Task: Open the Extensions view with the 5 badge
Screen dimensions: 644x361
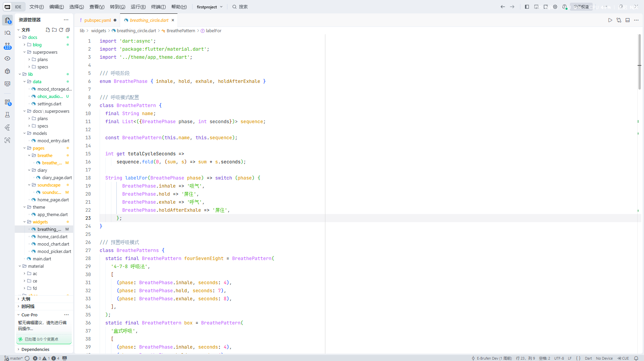Action: click(x=7, y=102)
